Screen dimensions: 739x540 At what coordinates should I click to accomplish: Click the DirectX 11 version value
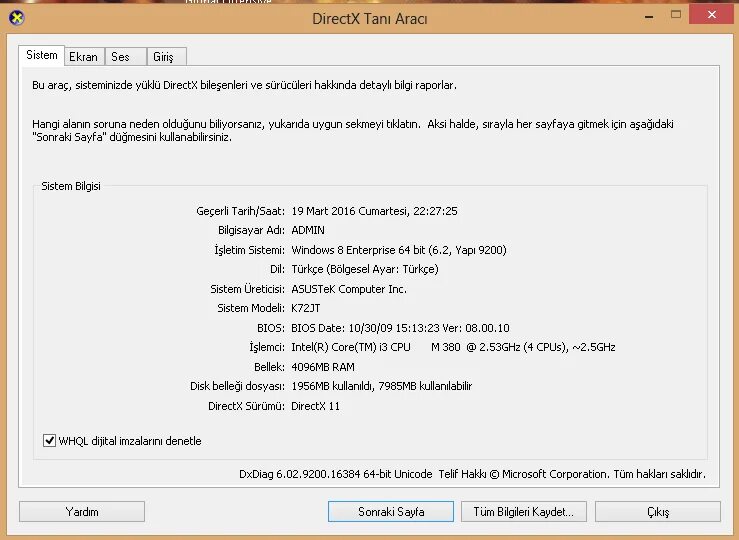(315, 406)
